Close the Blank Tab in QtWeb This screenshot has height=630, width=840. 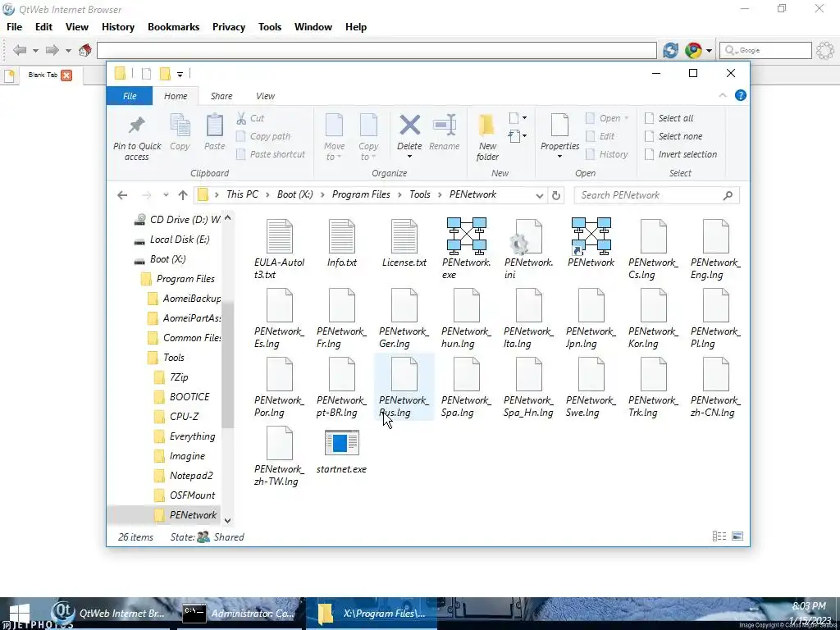[66, 75]
